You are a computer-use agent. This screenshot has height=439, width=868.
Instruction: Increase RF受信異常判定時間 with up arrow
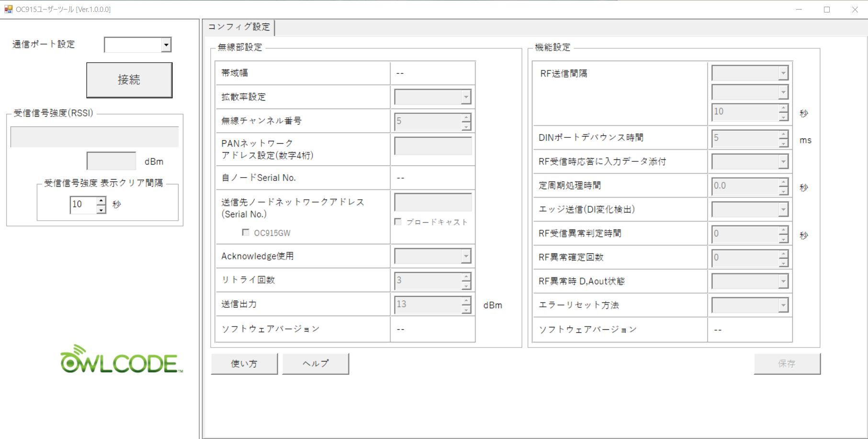(784, 230)
